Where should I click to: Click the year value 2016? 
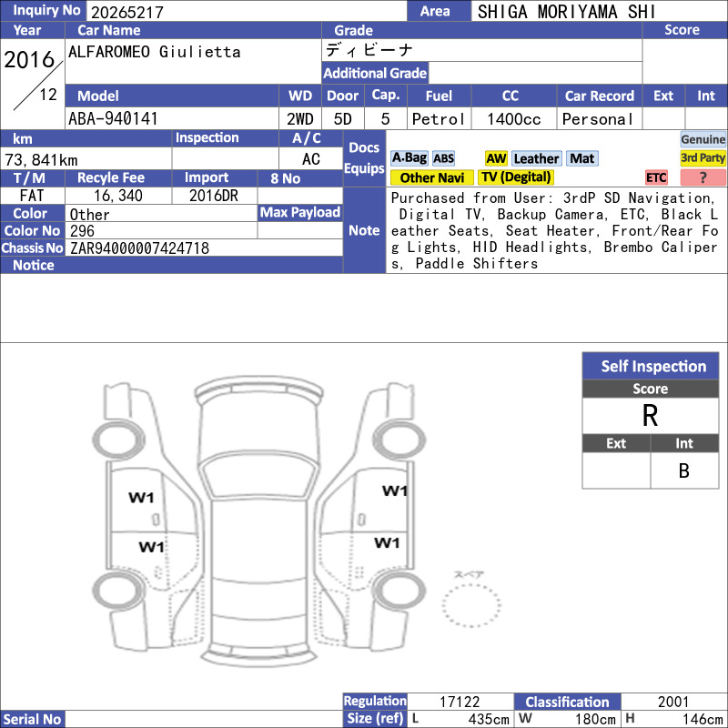[29, 60]
